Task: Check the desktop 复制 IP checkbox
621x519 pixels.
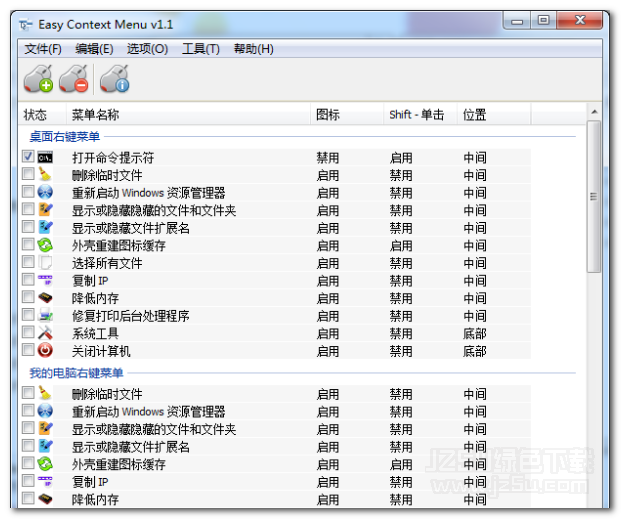Action: point(28,279)
